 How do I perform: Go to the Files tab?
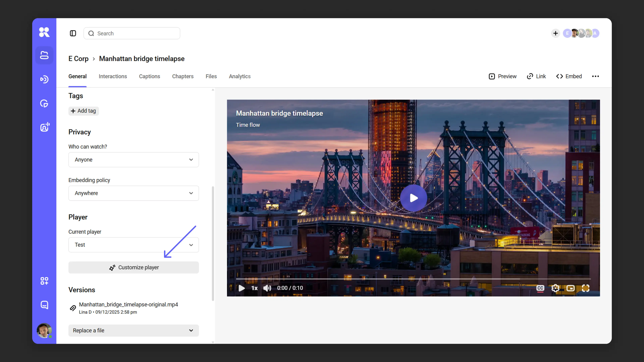(211, 76)
